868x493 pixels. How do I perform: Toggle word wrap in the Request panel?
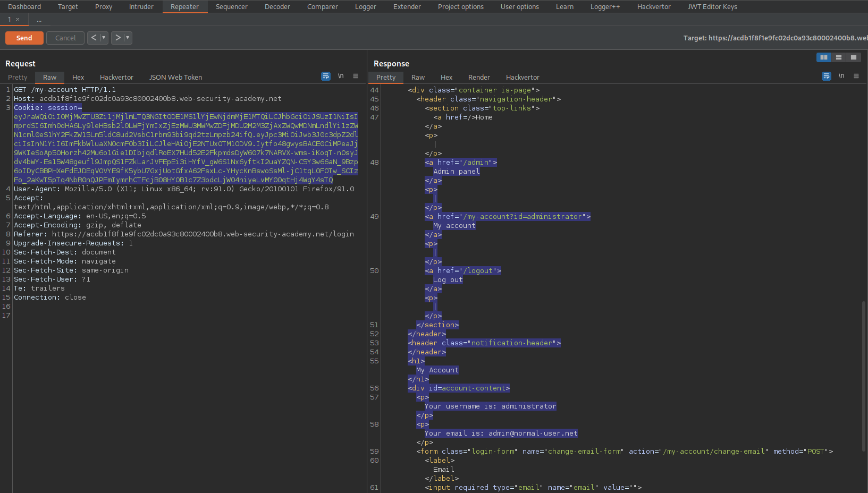[x=326, y=76]
